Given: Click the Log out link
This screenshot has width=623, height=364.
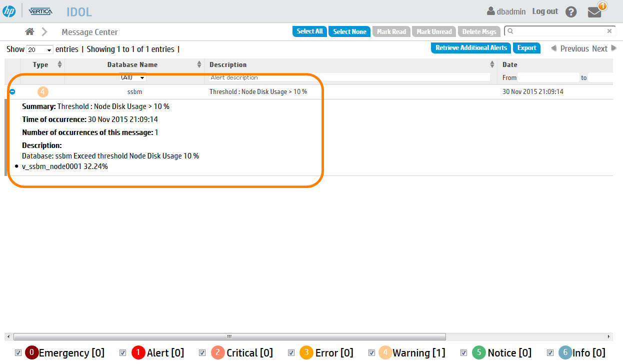Looking at the screenshot, I should 544,11.
